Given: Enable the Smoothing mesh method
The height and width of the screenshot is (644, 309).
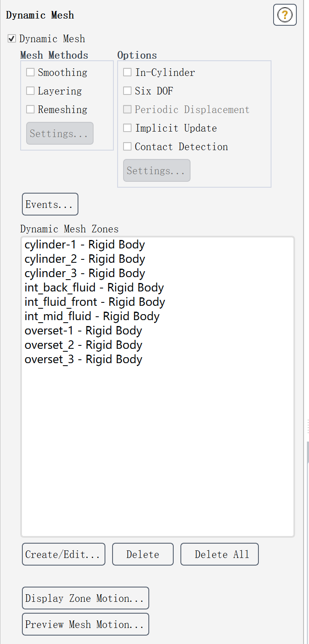Looking at the screenshot, I should (x=30, y=73).
